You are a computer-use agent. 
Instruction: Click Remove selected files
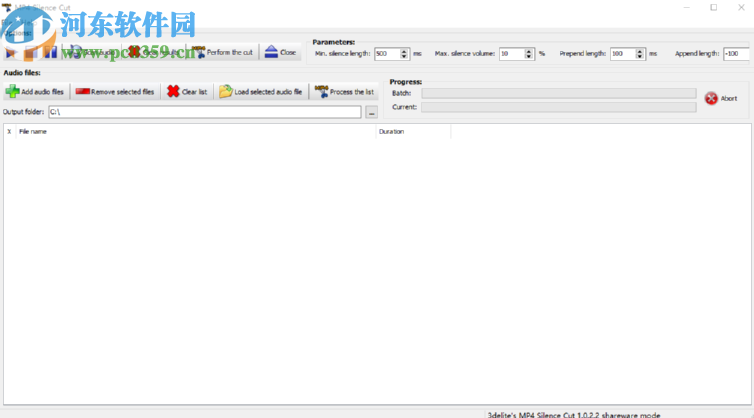click(x=115, y=91)
